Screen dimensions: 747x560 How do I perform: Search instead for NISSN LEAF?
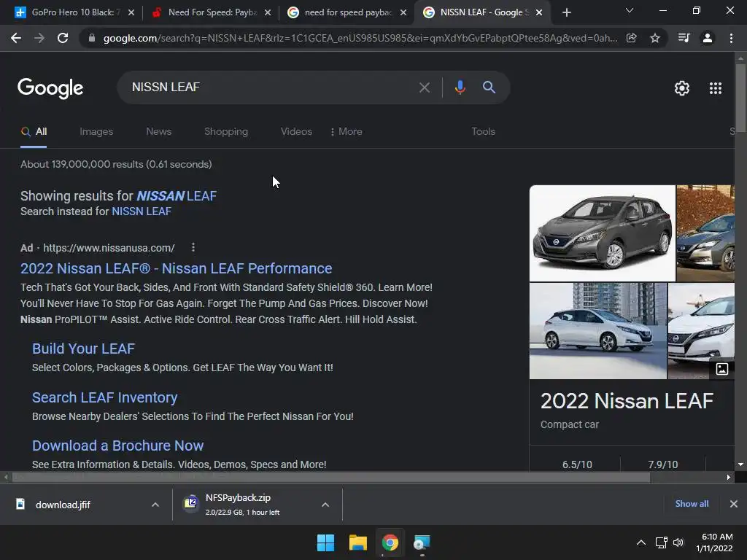(x=142, y=211)
